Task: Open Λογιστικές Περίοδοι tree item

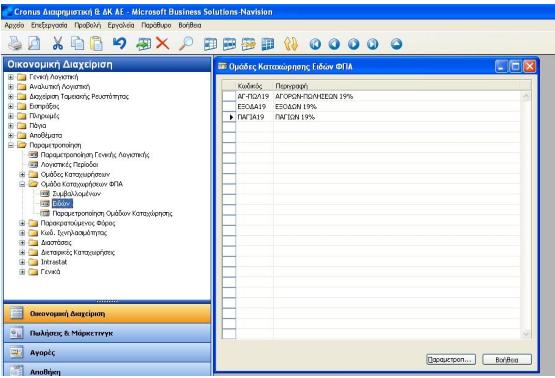Action: (69, 165)
